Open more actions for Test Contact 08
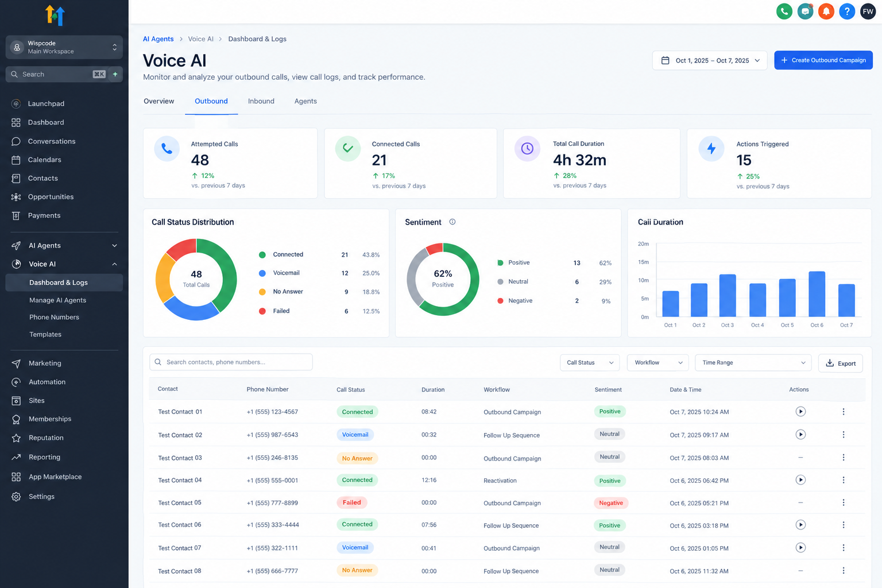Image resolution: width=882 pixels, height=588 pixels. pyautogui.click(x=844, y=571)
